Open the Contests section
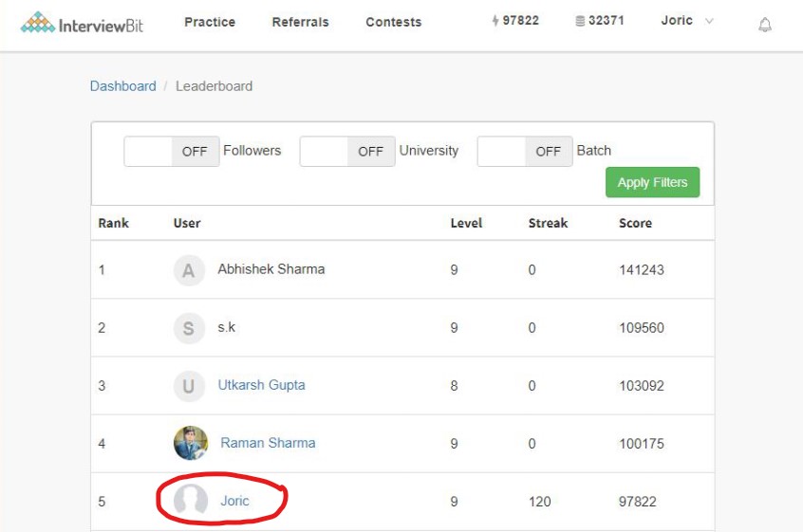Screen dimensions: 803x532 pyautogui.click(x=394, y=22)
